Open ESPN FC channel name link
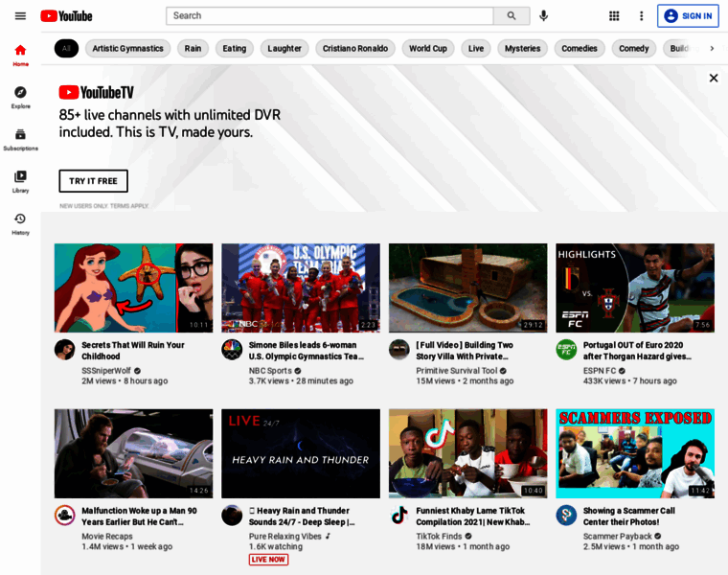 coord(600,371)
